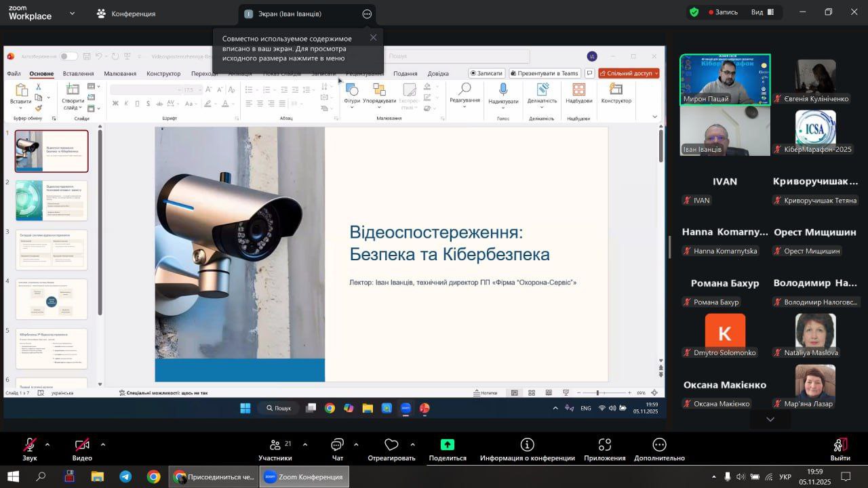Screen dimensions: 868x488
Task: Click the Zoom encryption shield icon
Action: [694, 12]
